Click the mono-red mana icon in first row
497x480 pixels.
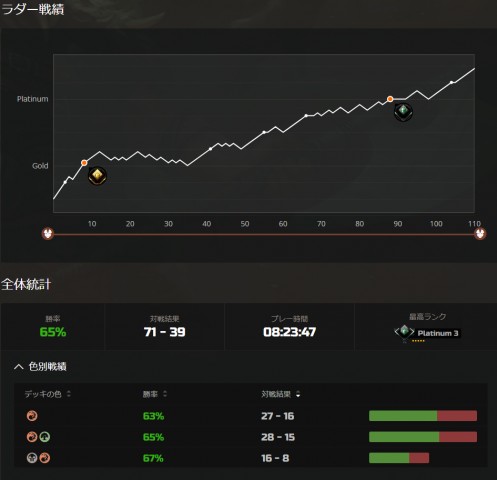tap(32, 416)
